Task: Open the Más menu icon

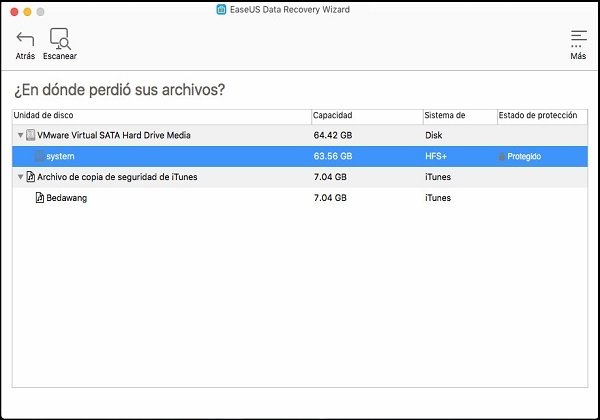Action: tap(578, 39)
